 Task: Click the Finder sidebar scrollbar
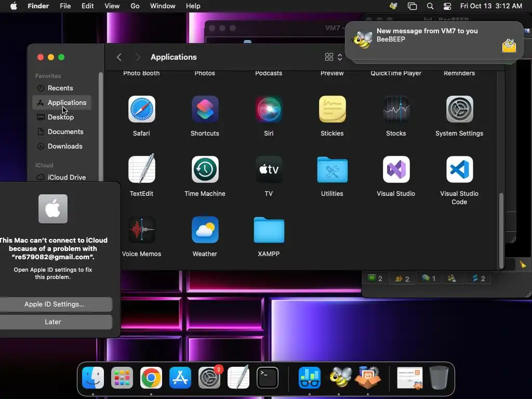[x=100, y=127]
